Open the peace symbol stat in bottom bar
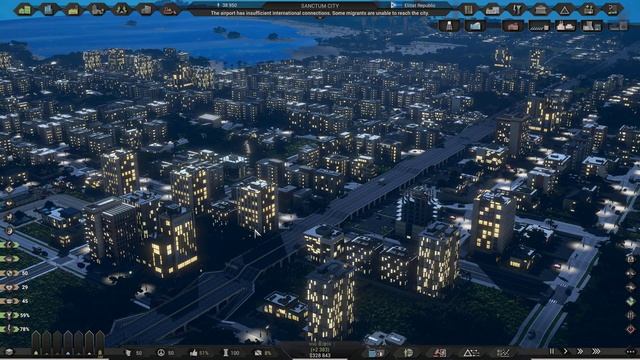Viewport: 640px width, 360px height. tap(165, 353)
